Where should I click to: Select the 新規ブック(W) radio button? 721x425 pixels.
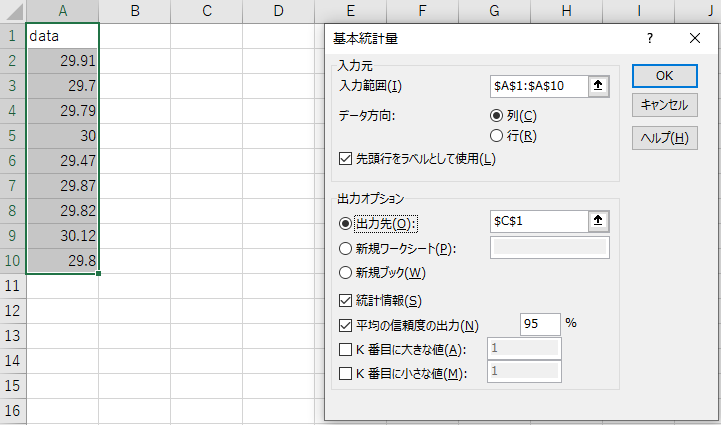point(345,273)
